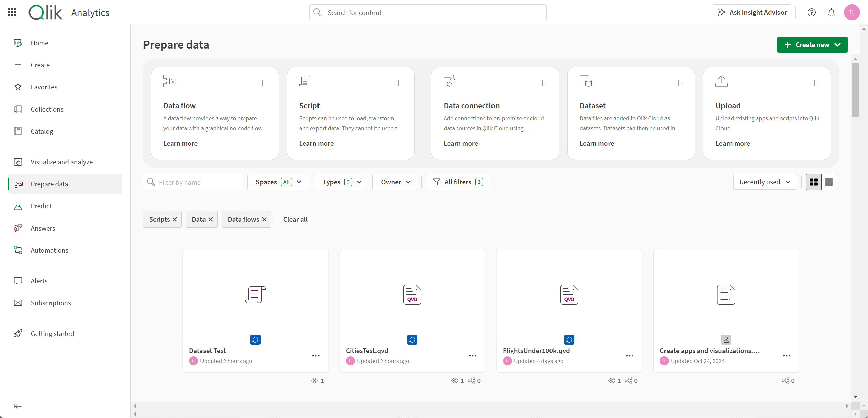Open Automations from the sidebar

tap(49, 250)
